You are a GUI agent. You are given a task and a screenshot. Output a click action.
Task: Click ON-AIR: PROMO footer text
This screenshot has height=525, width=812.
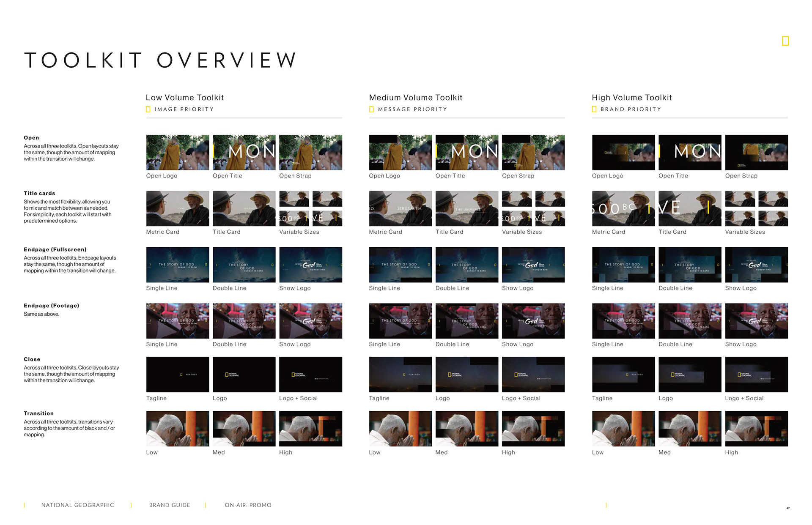[x=248, y=505]
